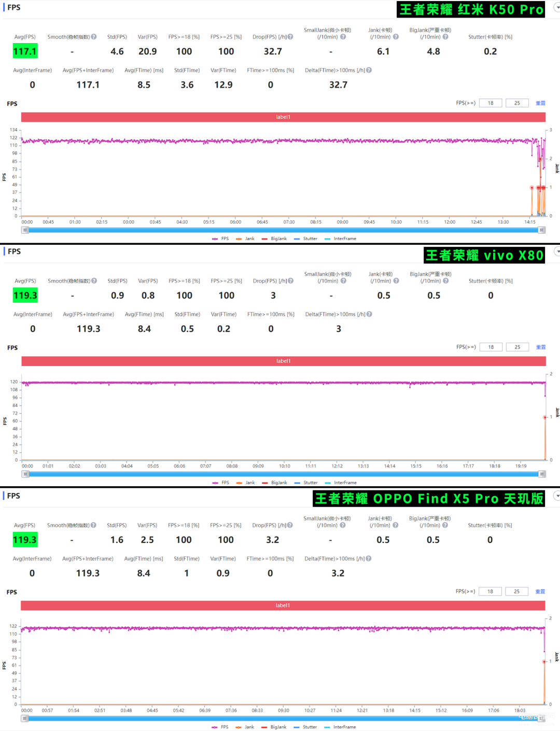Click Drop(FPS) value 32.7 in K50 Pro panel
560x731 pixels.
pyautogui.click(x=273, y=51)
